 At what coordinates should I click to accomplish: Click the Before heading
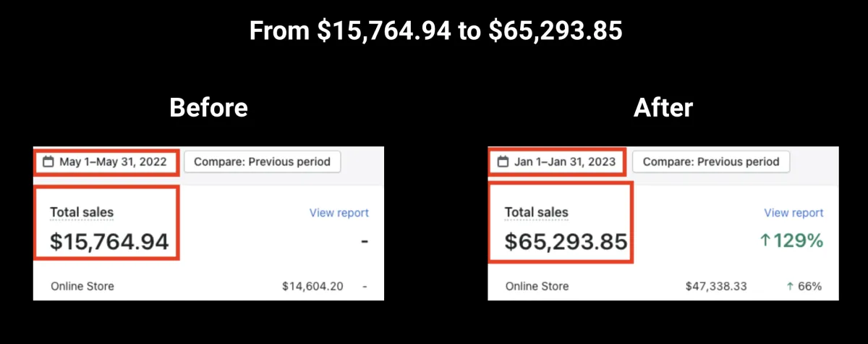208,108
